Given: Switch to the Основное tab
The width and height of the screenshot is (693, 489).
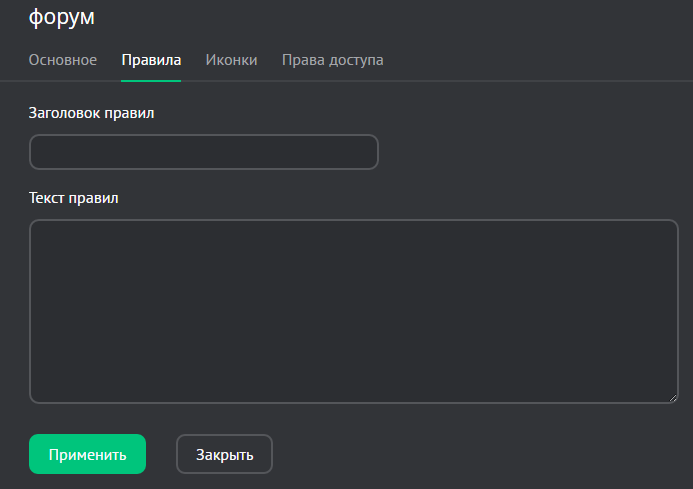Looking at the screenshot, I should 63,60.
